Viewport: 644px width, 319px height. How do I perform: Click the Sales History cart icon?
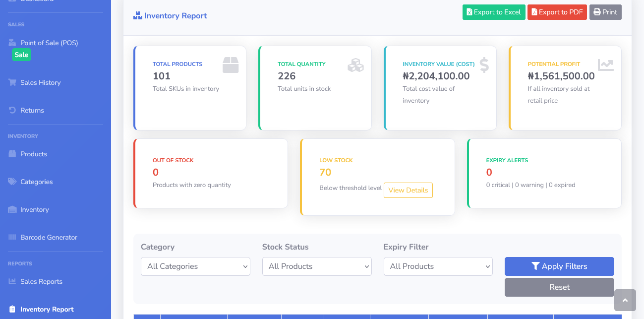pos(12,82)
